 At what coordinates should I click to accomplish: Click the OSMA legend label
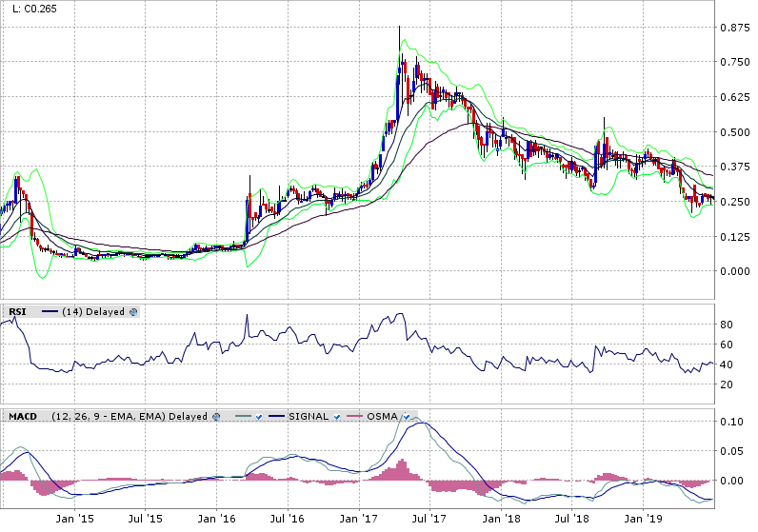tap(382, 417)
